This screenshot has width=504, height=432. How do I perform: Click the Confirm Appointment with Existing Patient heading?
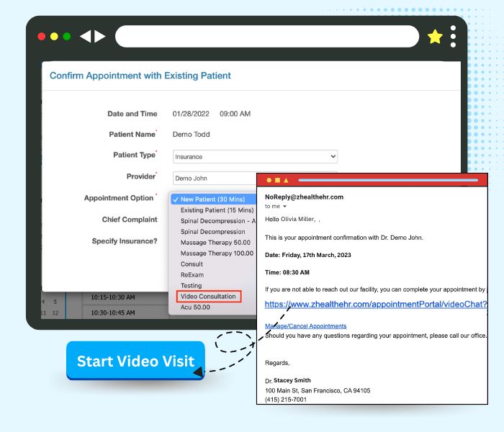pyautogui.click(x=140, y=76)
